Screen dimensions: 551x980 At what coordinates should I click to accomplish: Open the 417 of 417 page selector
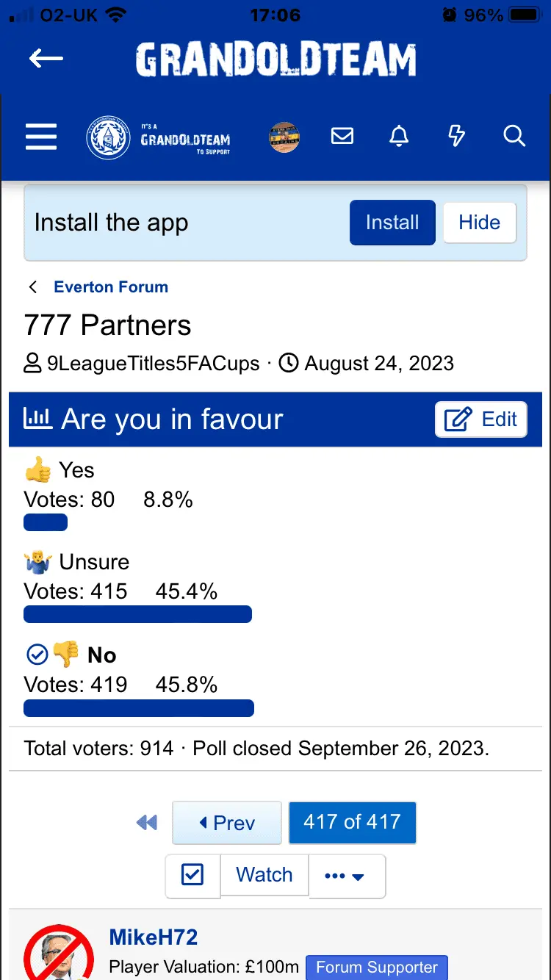click(x=352, y=822)
